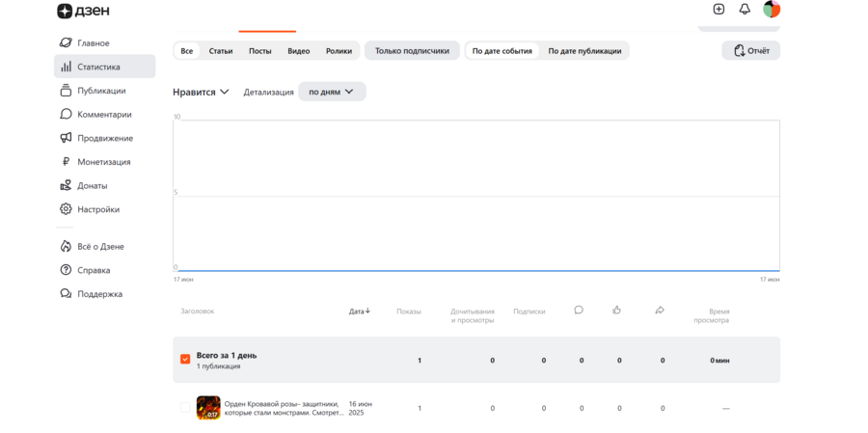Viewport: 868px width, 433px height.
Task: Toggle the Только подписчики filter
Action: [x=412, y=51]
